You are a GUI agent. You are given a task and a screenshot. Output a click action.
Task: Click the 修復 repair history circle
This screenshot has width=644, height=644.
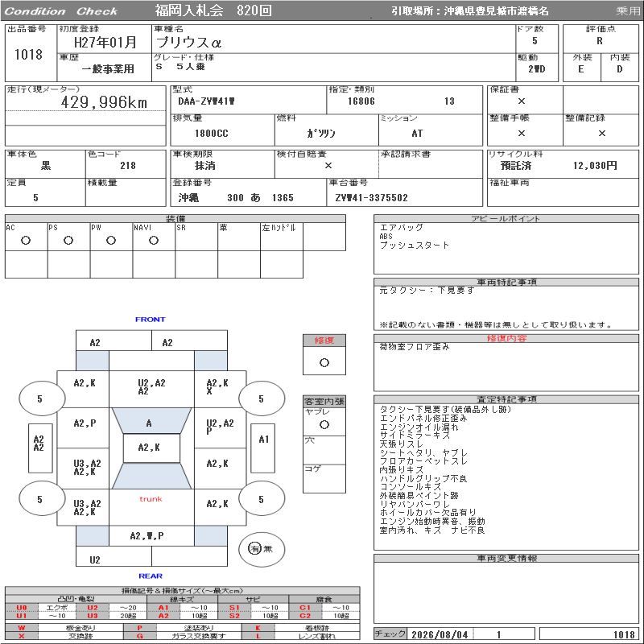pos(324,363)
